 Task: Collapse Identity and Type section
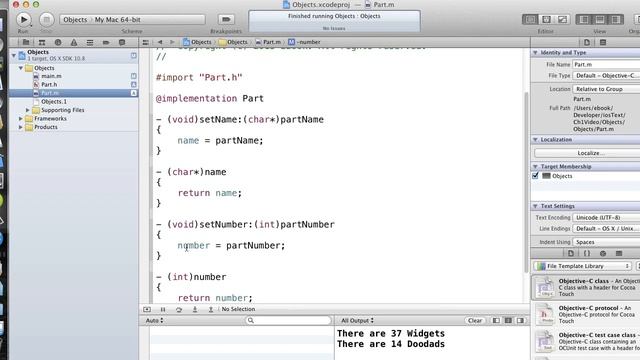[x=535, y=53]
